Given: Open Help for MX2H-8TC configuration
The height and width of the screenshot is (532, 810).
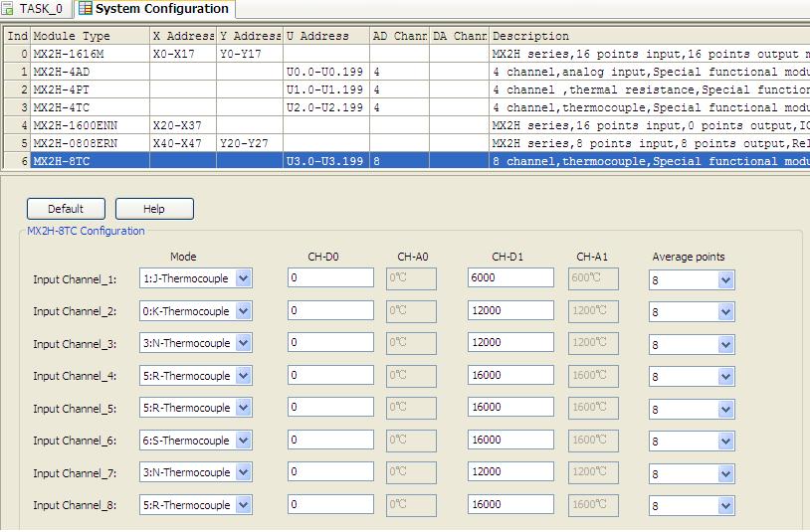Looking at the screenshot, I should click(154, 209).
